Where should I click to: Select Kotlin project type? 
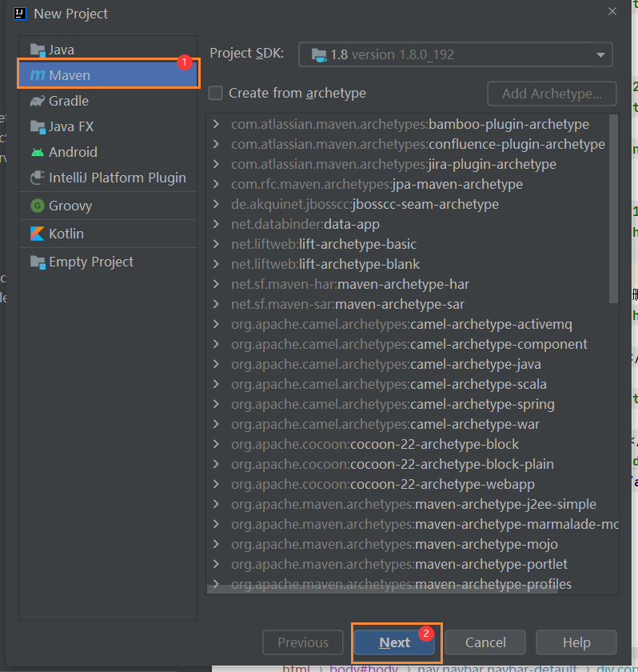point(108,234)
